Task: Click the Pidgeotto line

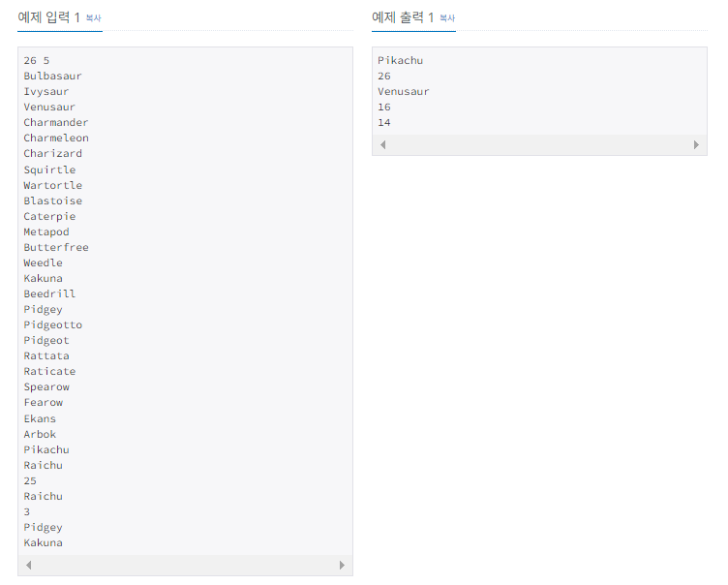Action: 53,324
